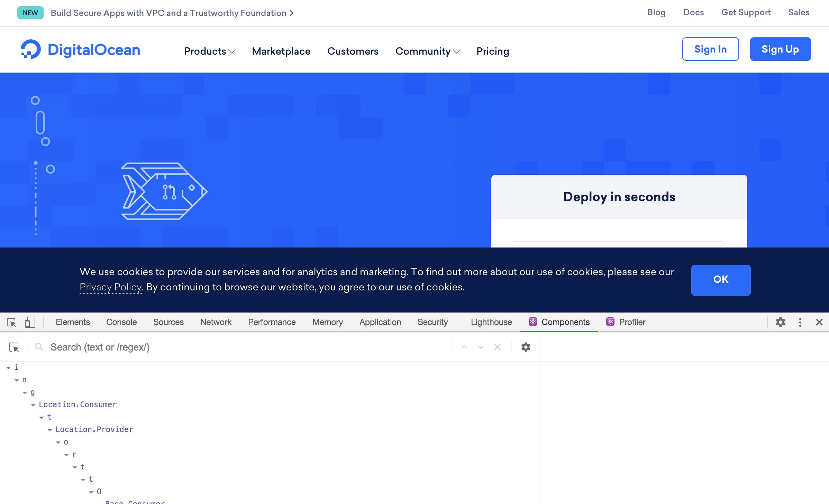
Task: Open the Privacy Policy link
Action: [111, 287]
